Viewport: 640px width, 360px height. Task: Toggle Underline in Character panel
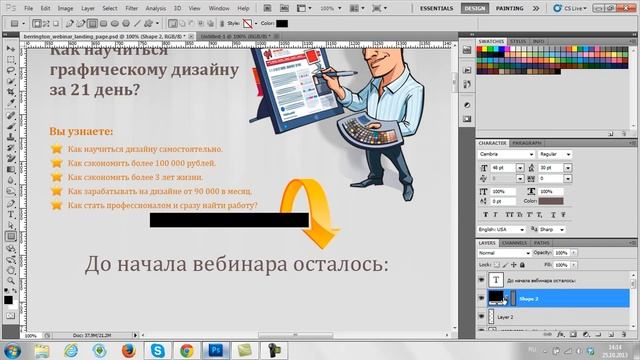pyautogui.click(x=553, y=215)
